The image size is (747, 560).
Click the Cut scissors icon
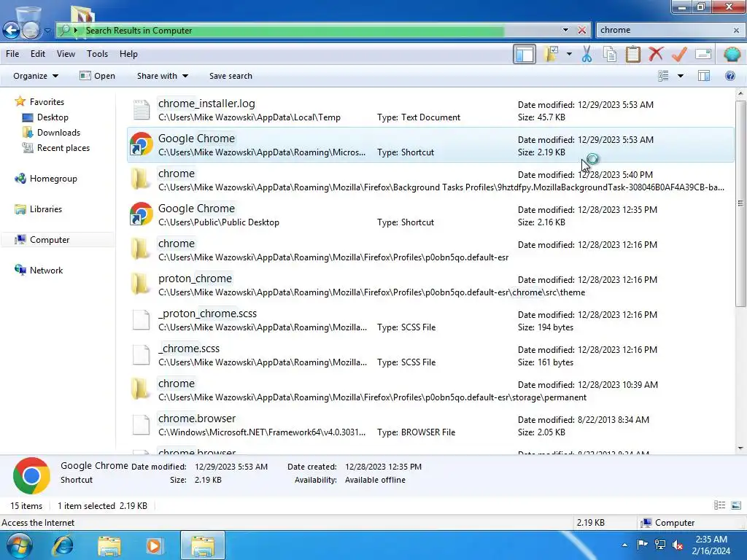(587, 54)
